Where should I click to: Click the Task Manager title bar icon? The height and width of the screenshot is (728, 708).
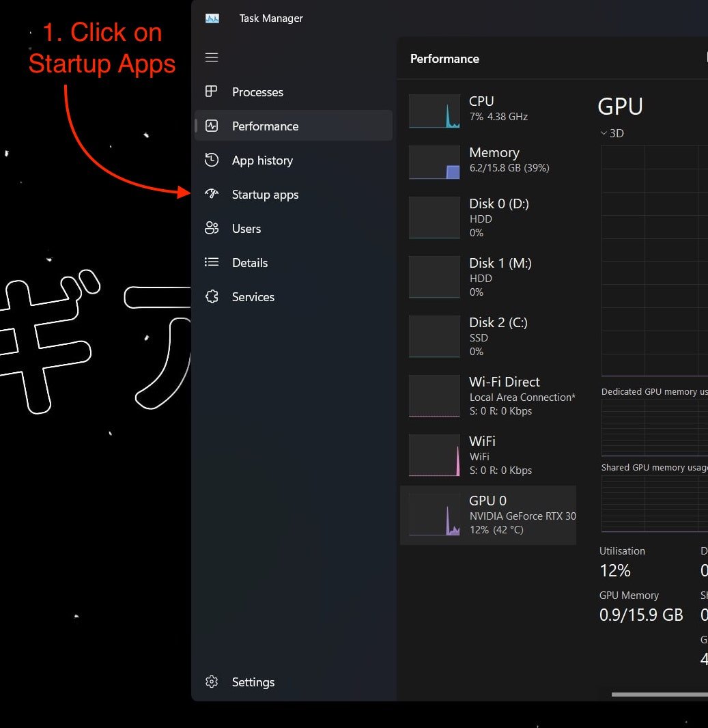pos(212,18)
